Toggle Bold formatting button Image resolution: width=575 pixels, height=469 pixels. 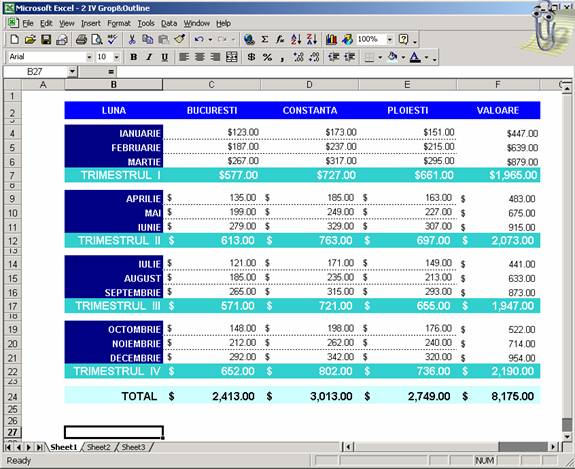[133, 57]
